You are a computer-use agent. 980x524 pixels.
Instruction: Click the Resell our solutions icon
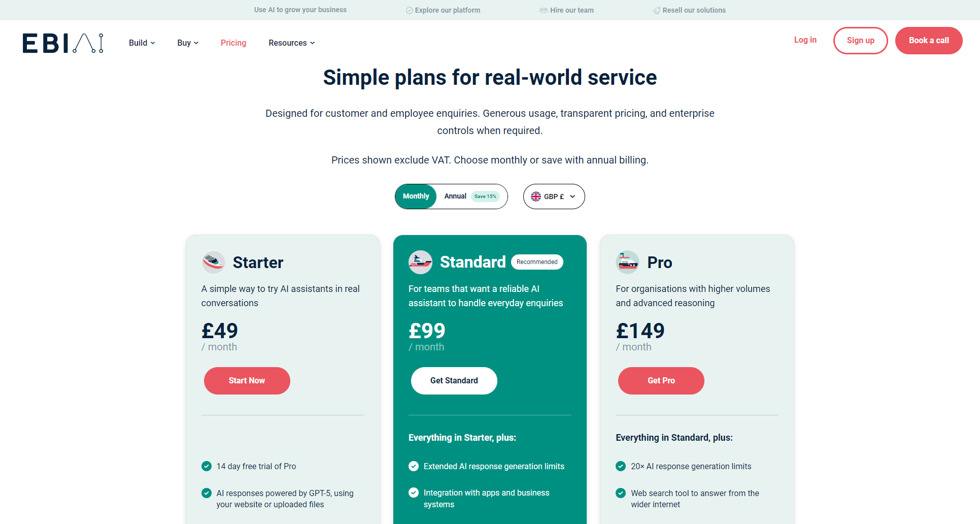[657, 10]
